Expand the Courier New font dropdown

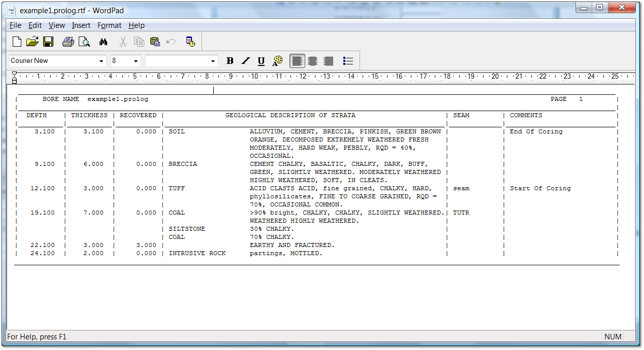click(x=102, y=61)
